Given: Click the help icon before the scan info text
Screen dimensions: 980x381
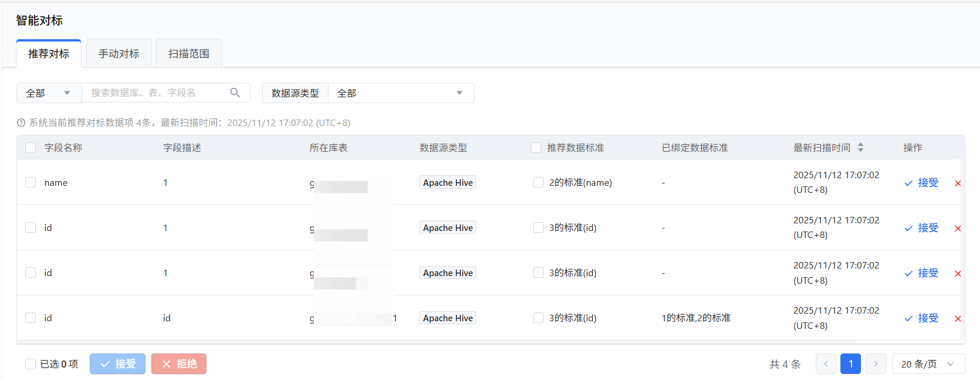Looking at the screenshot, I should click(x=21, y=123).
